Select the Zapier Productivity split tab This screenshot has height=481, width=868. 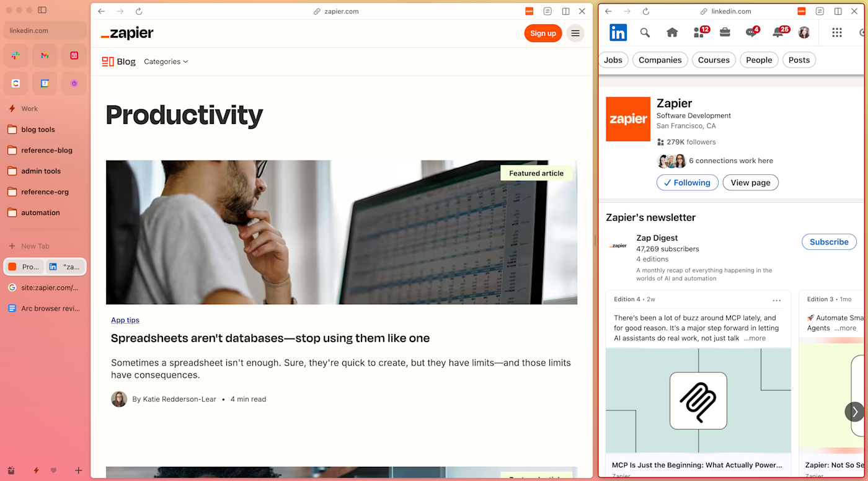25,267
